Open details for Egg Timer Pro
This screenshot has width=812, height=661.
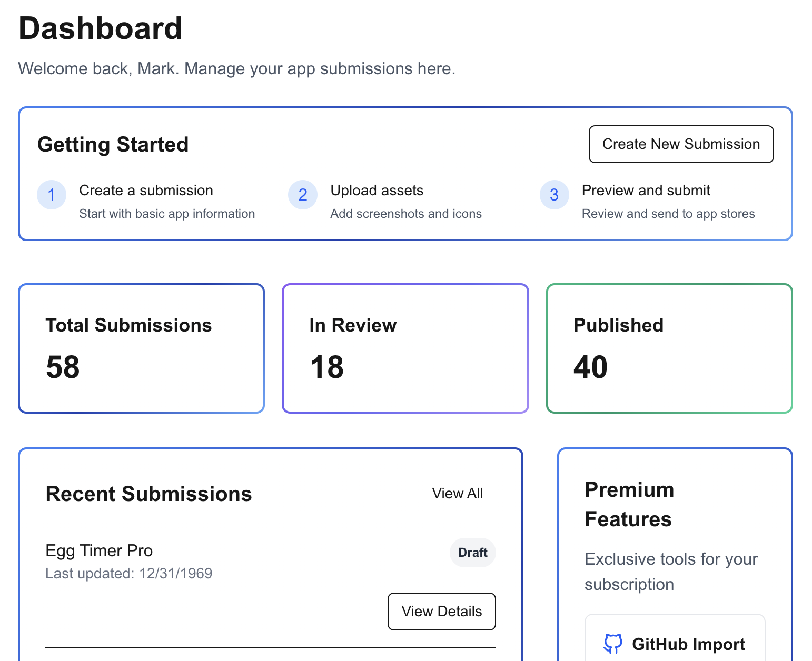tap(441, 611)
